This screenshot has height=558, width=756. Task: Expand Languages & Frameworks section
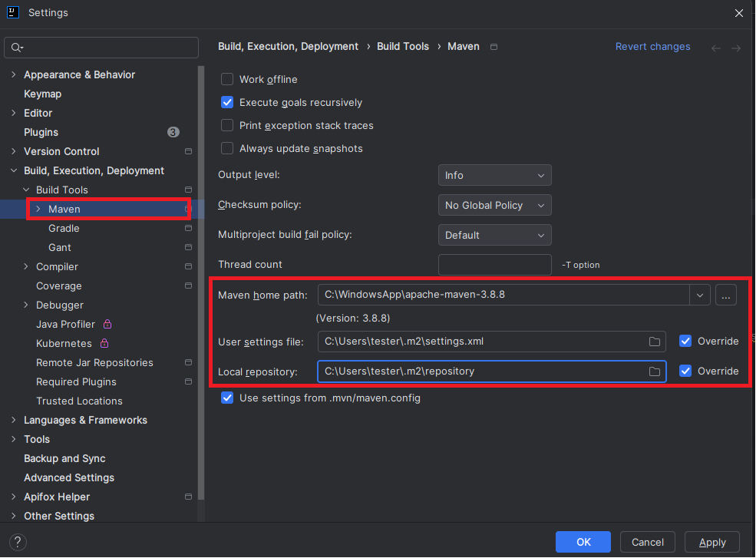coord(14,420)
